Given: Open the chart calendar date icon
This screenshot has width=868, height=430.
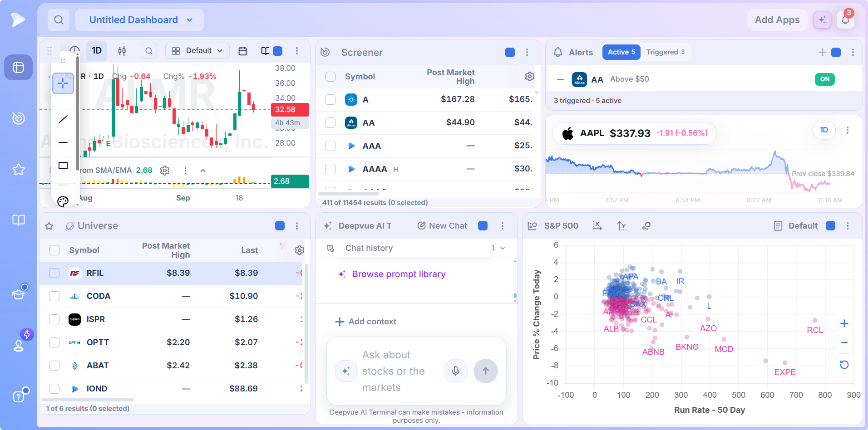Looking at the screenshot, I should tap(242, 51).
